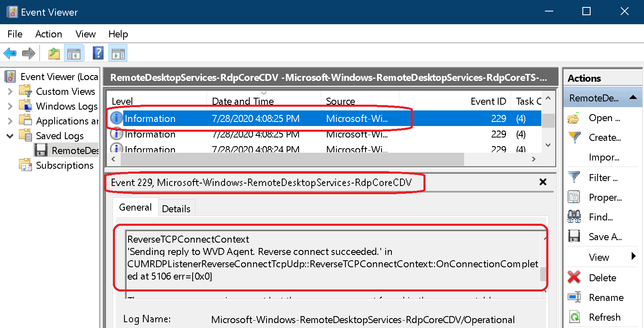Select Windows Logs in the tree
The width and height of the screenshot is (644, 328).
[67, 106]
